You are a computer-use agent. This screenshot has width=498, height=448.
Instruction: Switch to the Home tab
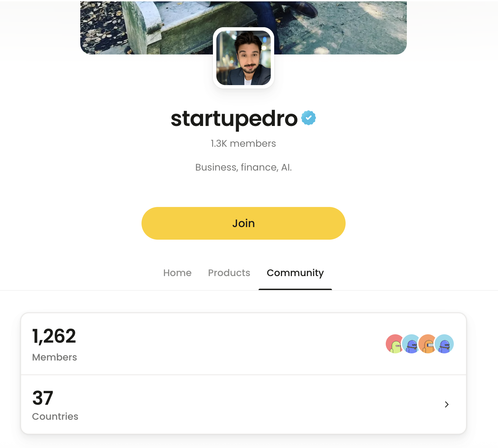(x=177, y=273)
